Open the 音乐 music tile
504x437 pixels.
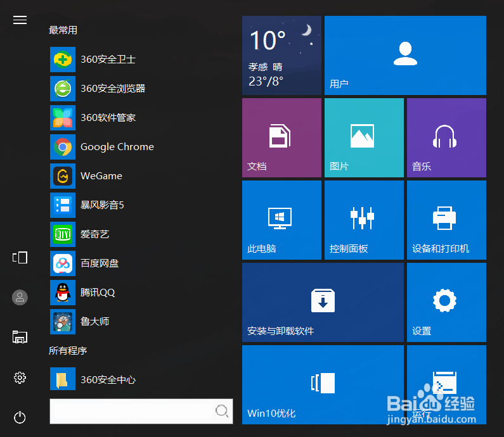coord(446,137)
